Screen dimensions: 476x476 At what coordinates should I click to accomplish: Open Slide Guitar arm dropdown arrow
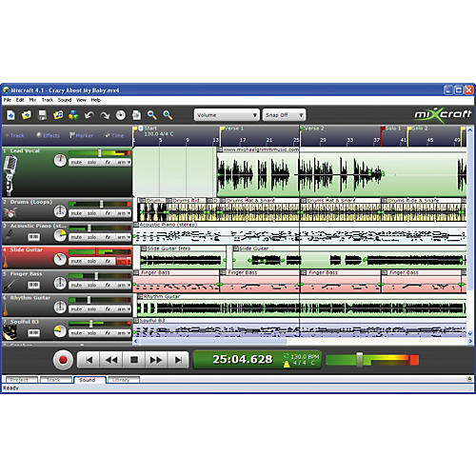[x=129, y=262]
